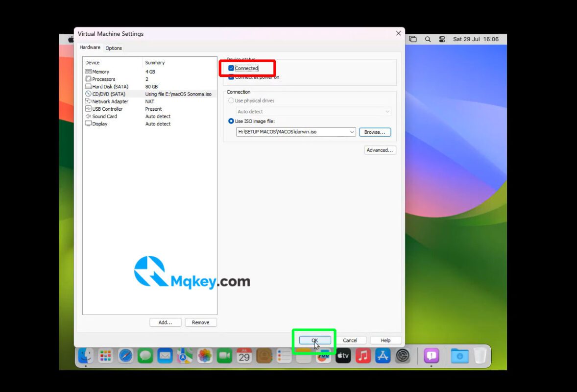Image resolution: width=577 pixels, height=392 pixels.
Task: Open the Calendar dock icon showing 29
Action: point(244,356)
